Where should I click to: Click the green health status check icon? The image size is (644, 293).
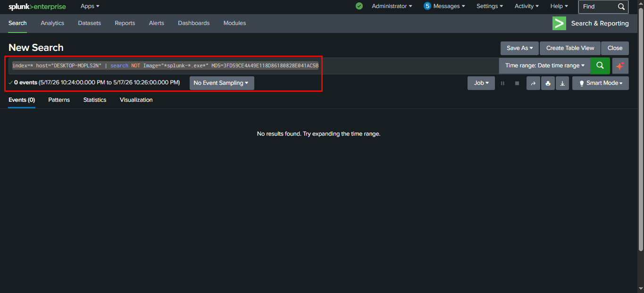[359, 6]
